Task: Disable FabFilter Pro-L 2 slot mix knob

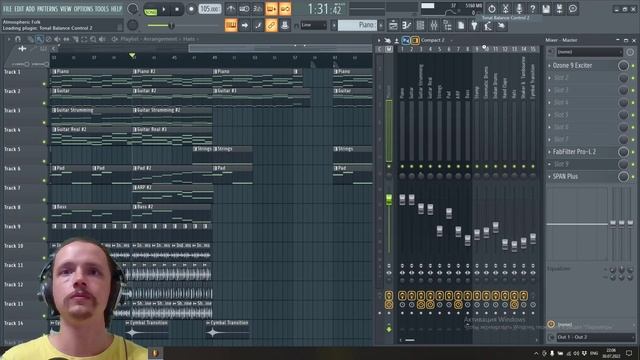Action: tap(623, 152)
